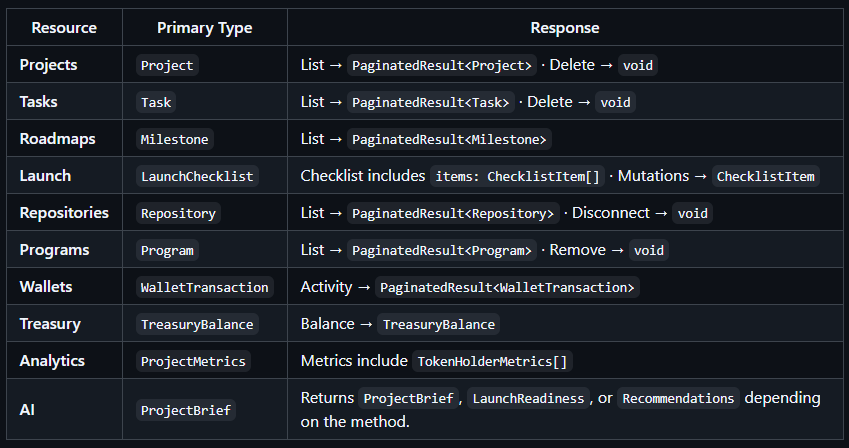Click the word Delete in Tasks row

pos(550,101)
